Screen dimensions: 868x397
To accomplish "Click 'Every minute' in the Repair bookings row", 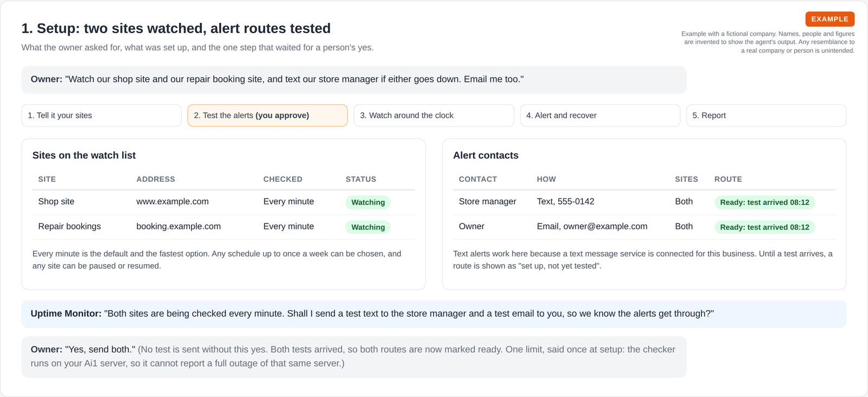I will point(289,227).
